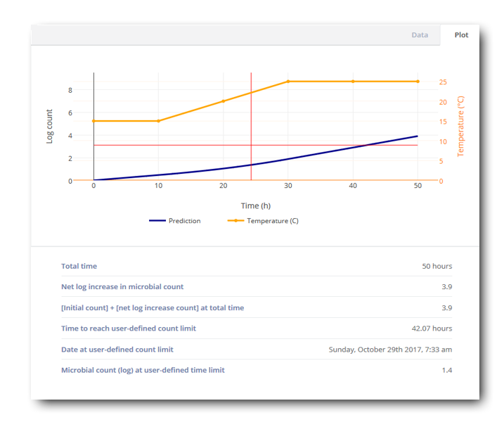504x427 pixels.
Task: Select the Plot tab
Action: click(461, 35)
